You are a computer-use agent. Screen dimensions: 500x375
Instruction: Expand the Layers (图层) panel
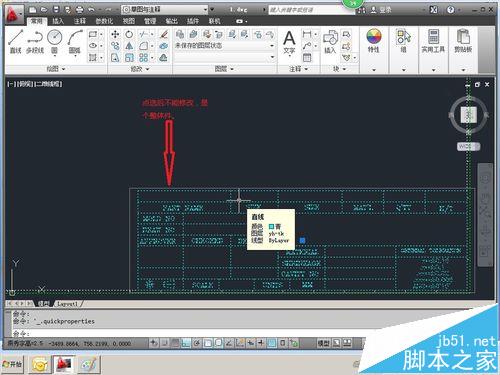tap(224, 69)
